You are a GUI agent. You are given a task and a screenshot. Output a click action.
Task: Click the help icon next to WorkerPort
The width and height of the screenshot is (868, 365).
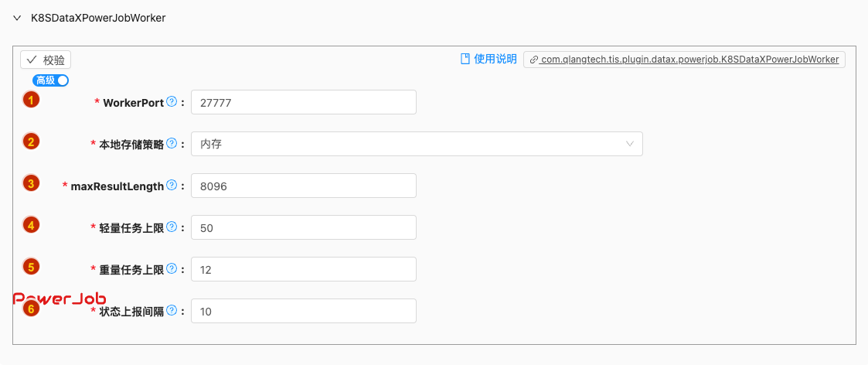pos(172,101)
